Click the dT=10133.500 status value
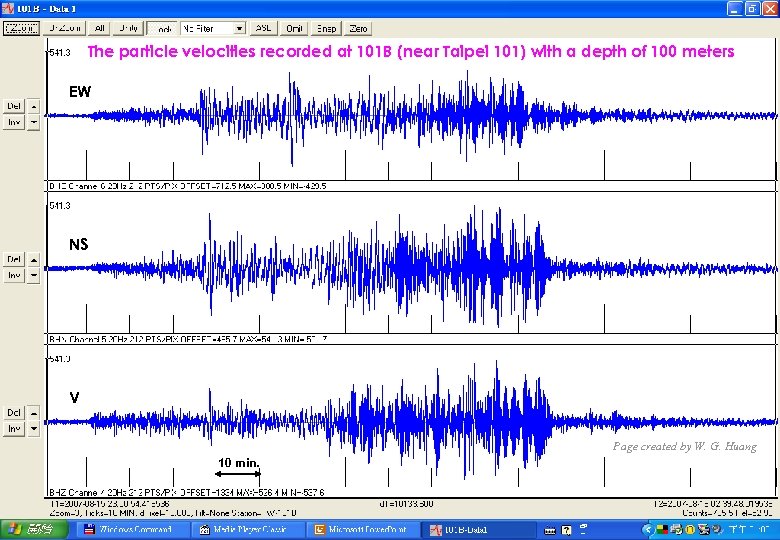The height and width of the screenshot is (540, 780). pyautogui.click(x=406, y=504)
